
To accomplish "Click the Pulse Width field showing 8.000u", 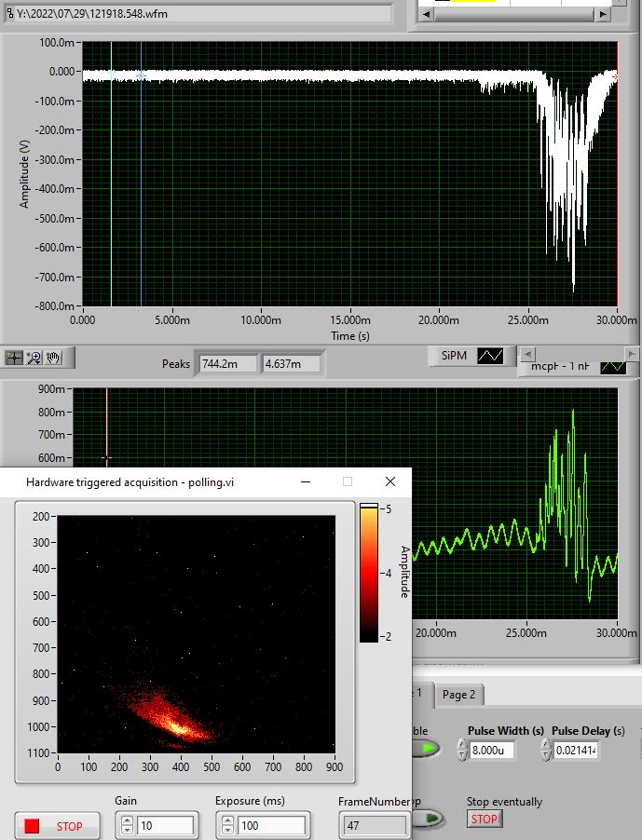I will pos(491,750).
